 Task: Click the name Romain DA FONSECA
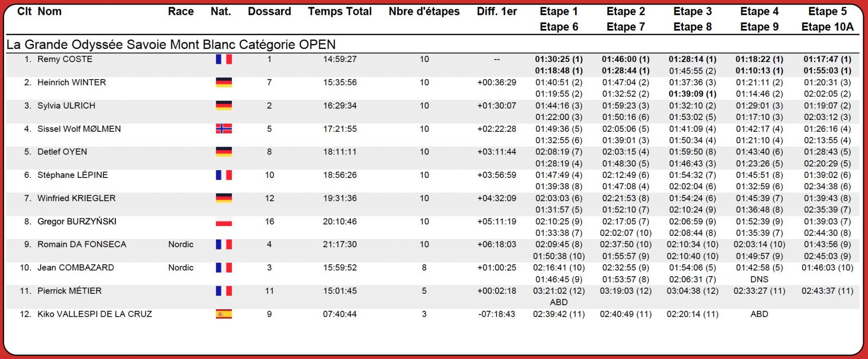82,244
